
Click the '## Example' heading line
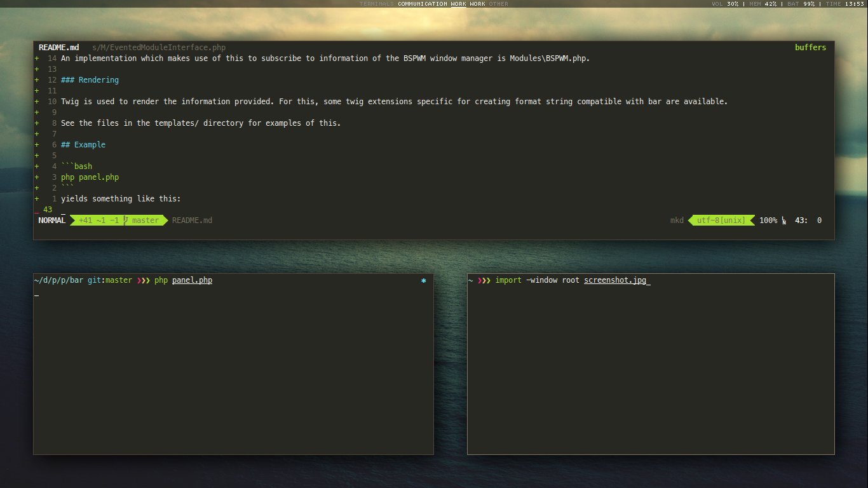[x=83, y=145]
